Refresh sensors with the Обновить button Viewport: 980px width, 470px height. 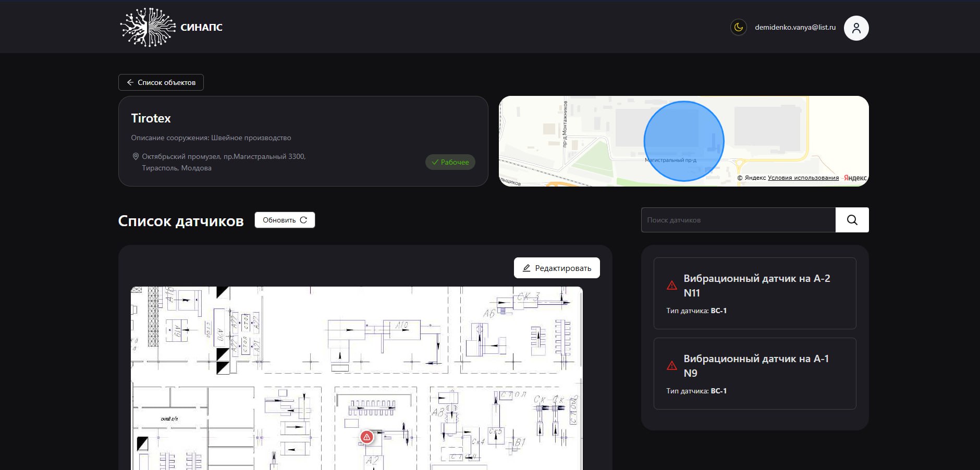click(x=285, y=220)
